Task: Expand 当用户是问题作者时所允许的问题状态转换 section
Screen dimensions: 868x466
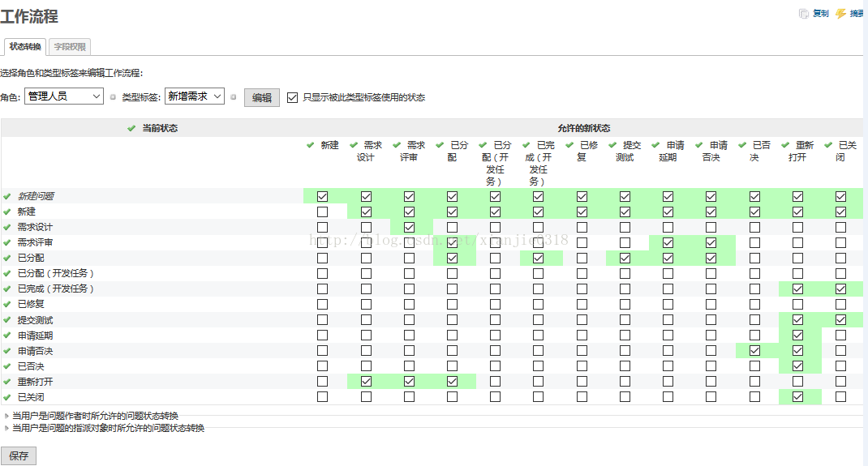Action: (x=95, y=417)
